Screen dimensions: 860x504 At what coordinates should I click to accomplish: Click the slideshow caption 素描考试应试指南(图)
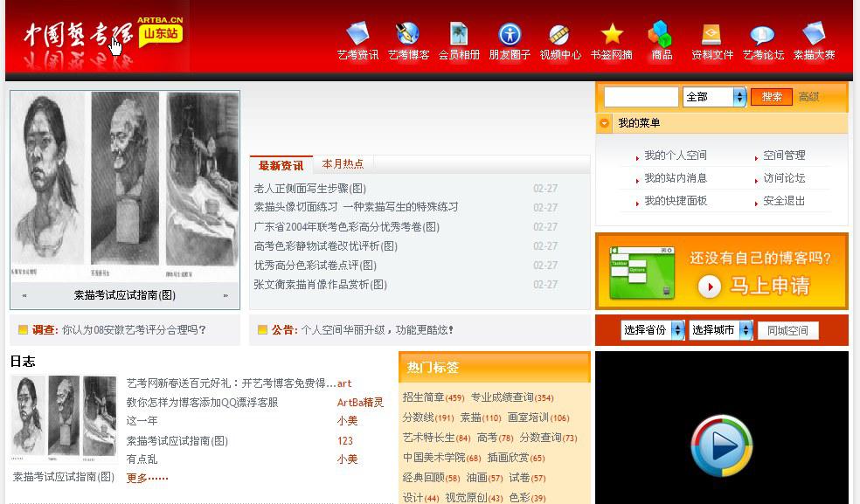[125, 295]
